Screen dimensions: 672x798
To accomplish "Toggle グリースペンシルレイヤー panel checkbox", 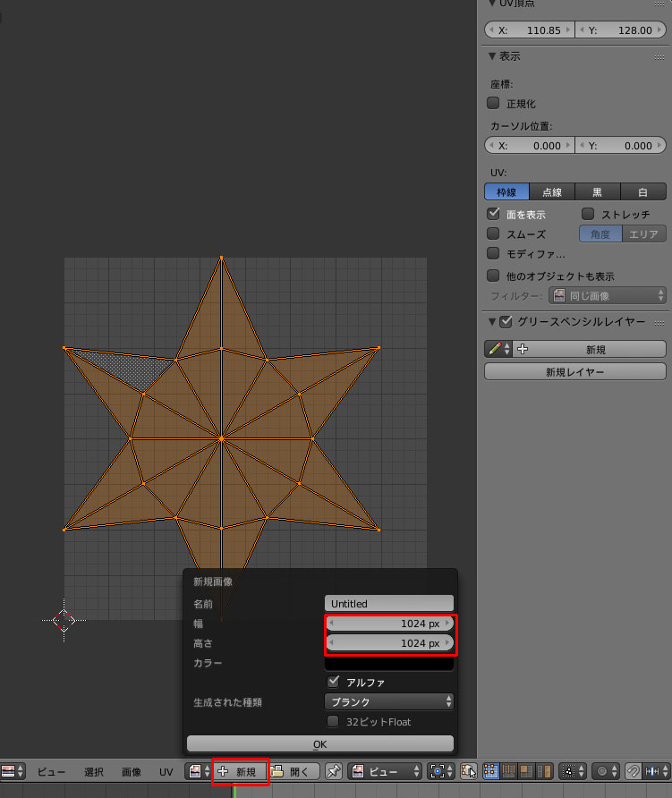I will click(x=506, y=322).
